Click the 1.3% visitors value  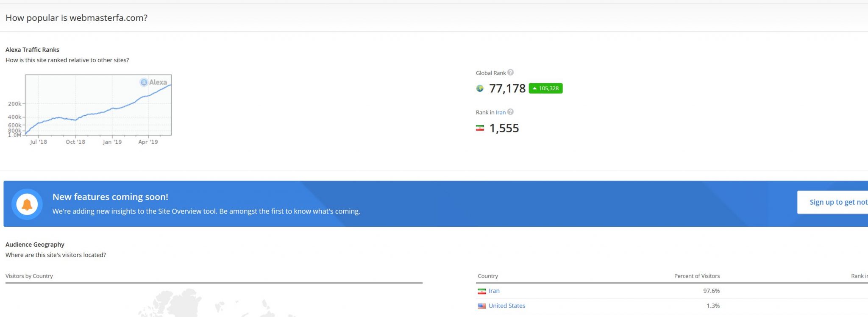click(713, 306)
